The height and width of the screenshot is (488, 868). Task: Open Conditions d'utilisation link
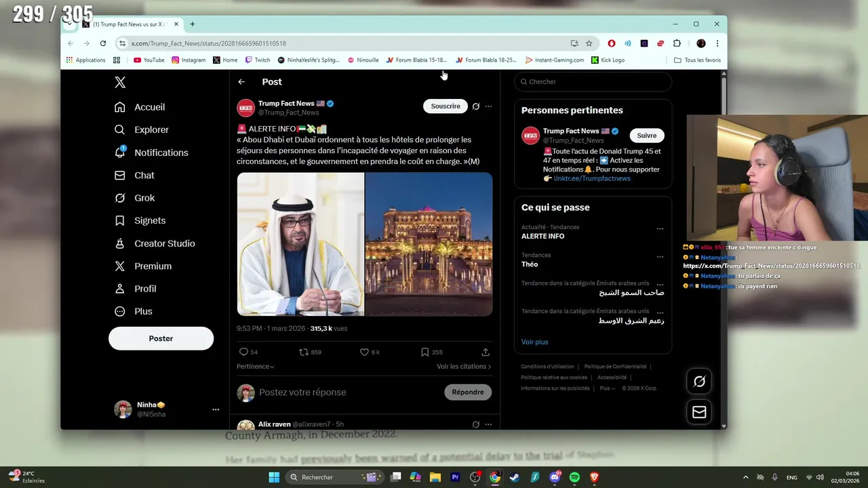pos(547,367)
